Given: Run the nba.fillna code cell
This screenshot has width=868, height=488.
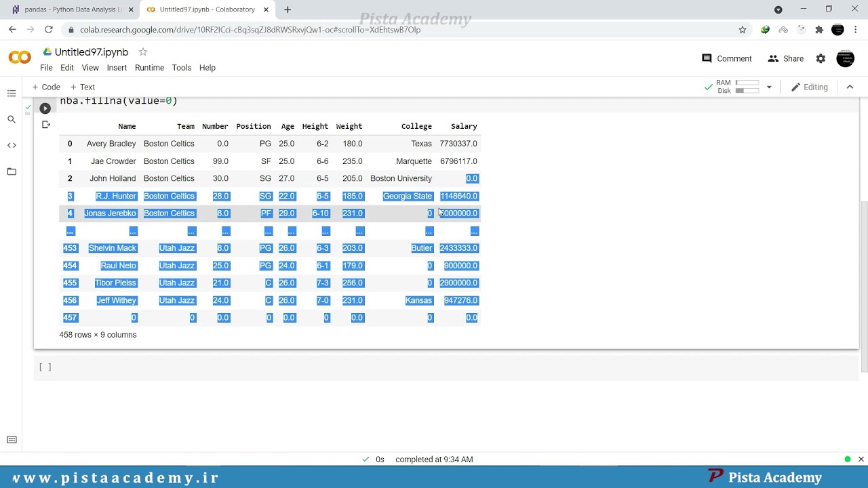Looking at the screenshot, I should point(45,108).
